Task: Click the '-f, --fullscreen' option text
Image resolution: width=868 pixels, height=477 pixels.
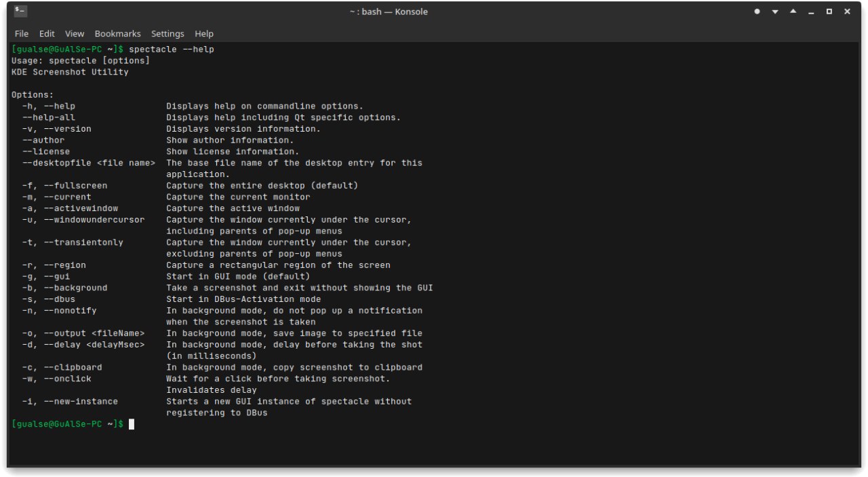Action: (64, 186)
